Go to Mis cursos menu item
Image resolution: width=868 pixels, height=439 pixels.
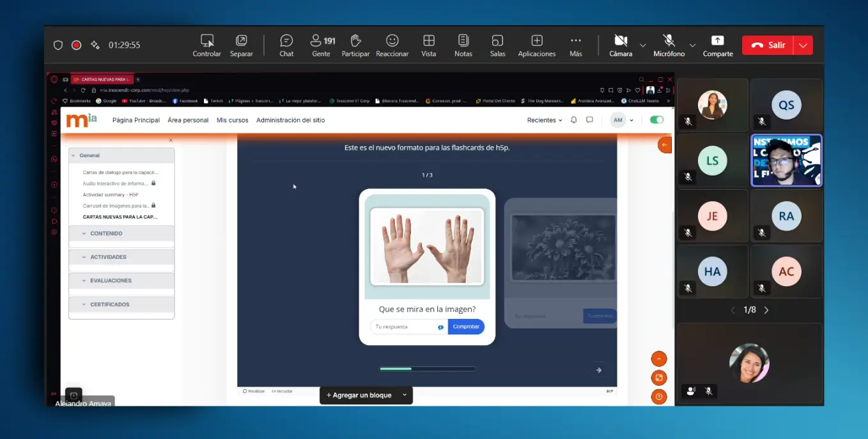(232, 120)
